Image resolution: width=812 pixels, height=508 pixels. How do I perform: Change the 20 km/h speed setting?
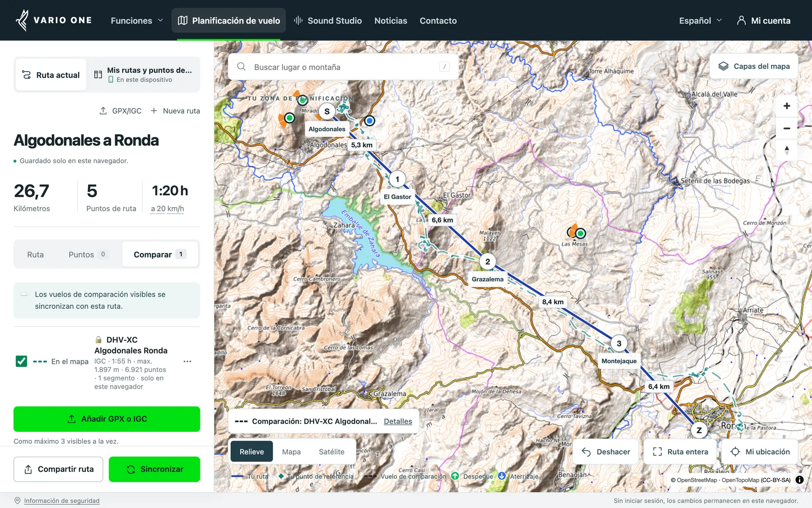(x=167, y=209)
